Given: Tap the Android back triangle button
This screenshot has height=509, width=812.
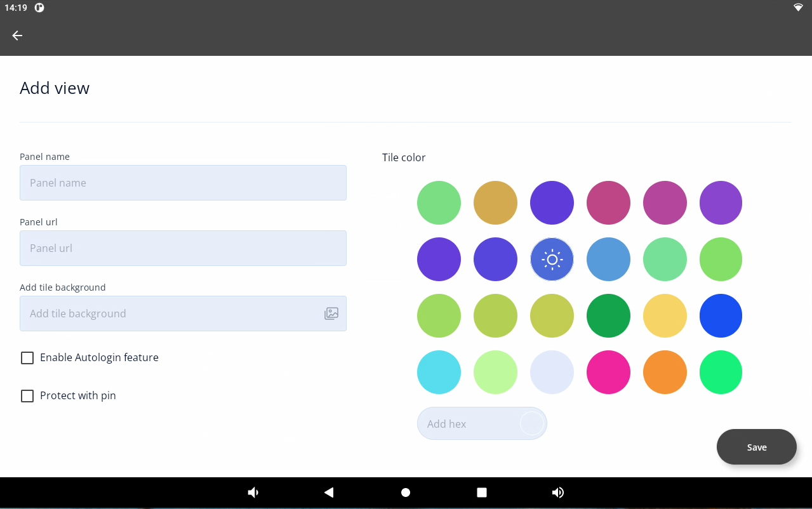Looking at the screenshot, I should coord(329,492).
